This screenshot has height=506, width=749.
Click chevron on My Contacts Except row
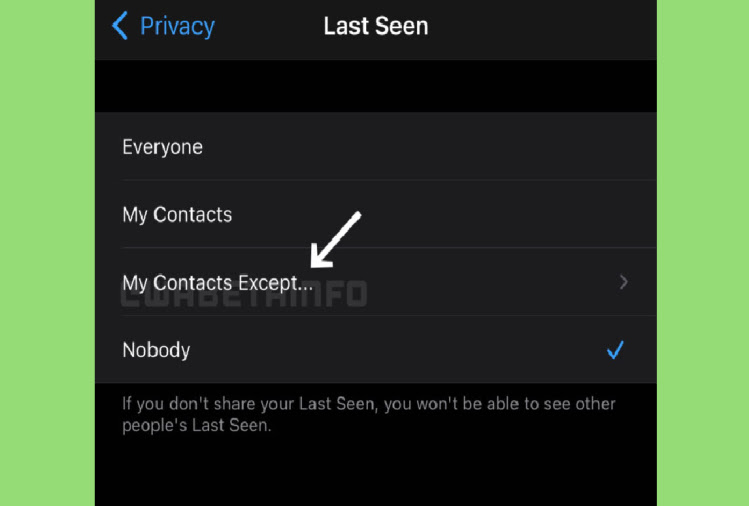tap(623, 282)
